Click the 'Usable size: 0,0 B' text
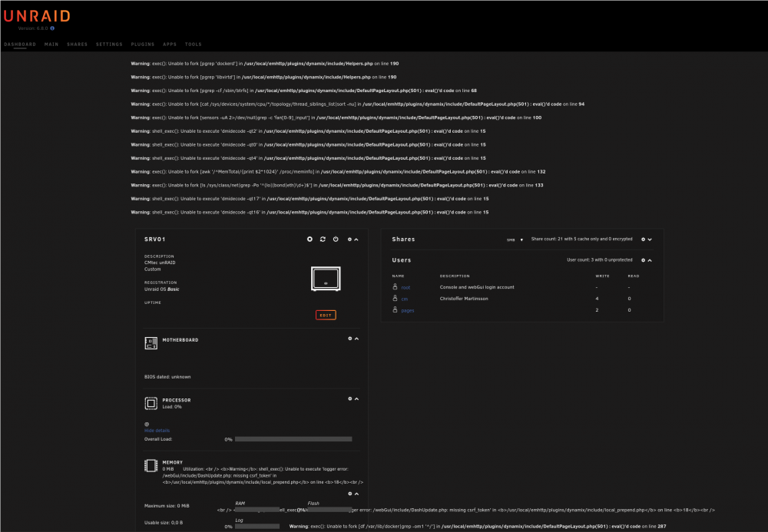Screen dimensions: 768x532 tap(164, 523)
